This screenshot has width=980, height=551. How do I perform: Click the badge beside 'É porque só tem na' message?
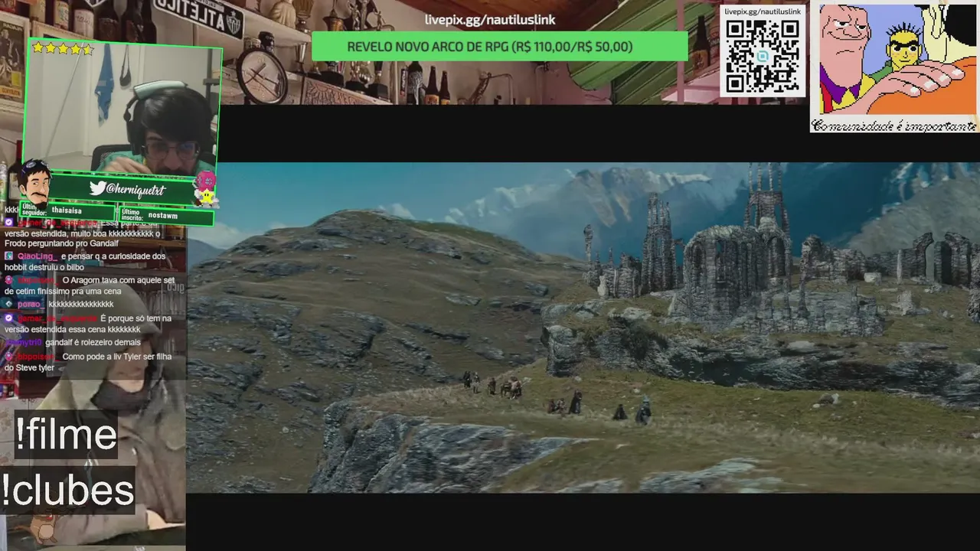[x=8, y=318]
